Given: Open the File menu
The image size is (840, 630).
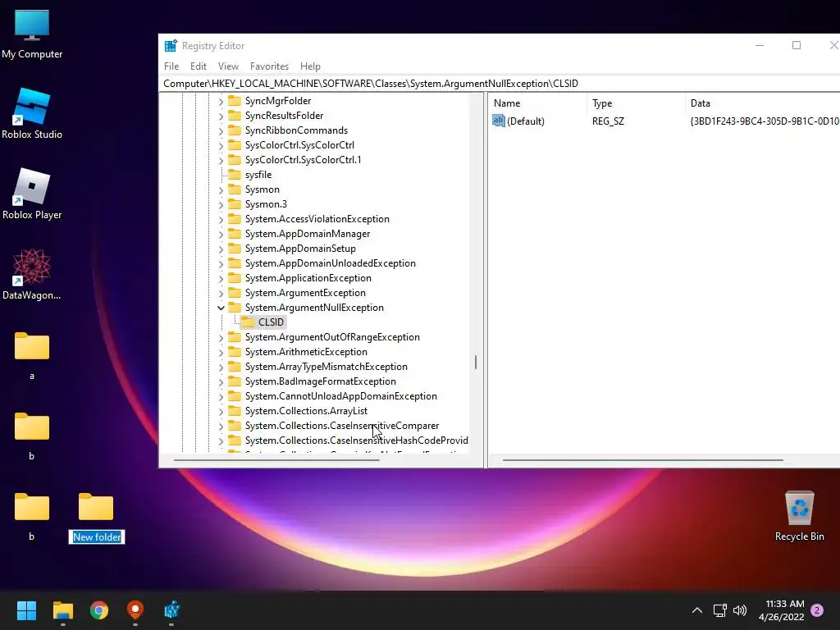Looking at the screenshot, I should (x=171, y=66).
